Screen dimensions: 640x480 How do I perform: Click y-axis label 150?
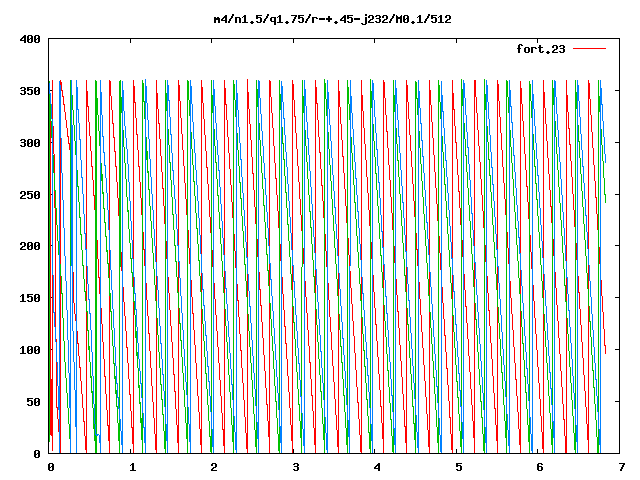pos(30,298)
